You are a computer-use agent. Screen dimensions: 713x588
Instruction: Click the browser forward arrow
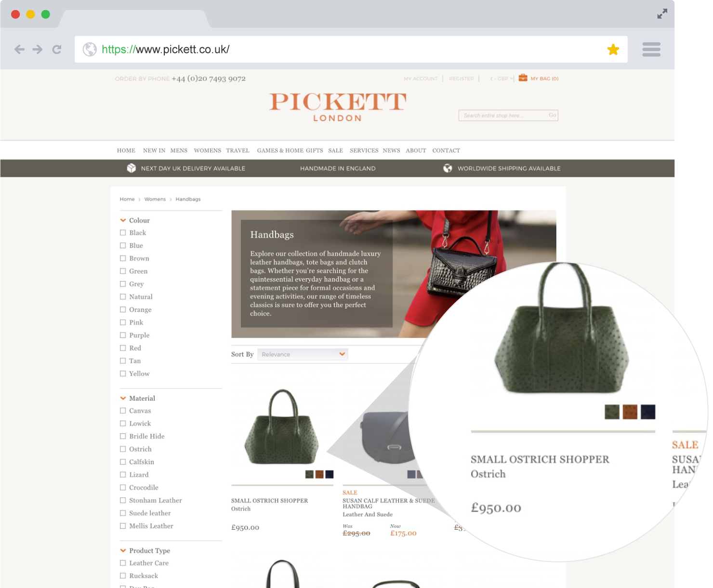click(x=38, y=49)
